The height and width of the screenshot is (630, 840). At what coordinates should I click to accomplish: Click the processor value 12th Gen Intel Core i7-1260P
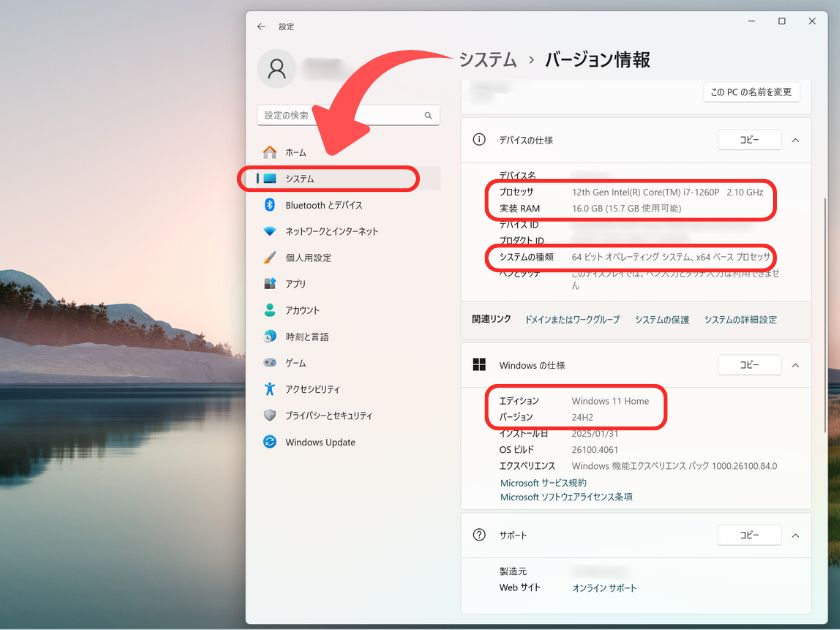click(668, 192)
